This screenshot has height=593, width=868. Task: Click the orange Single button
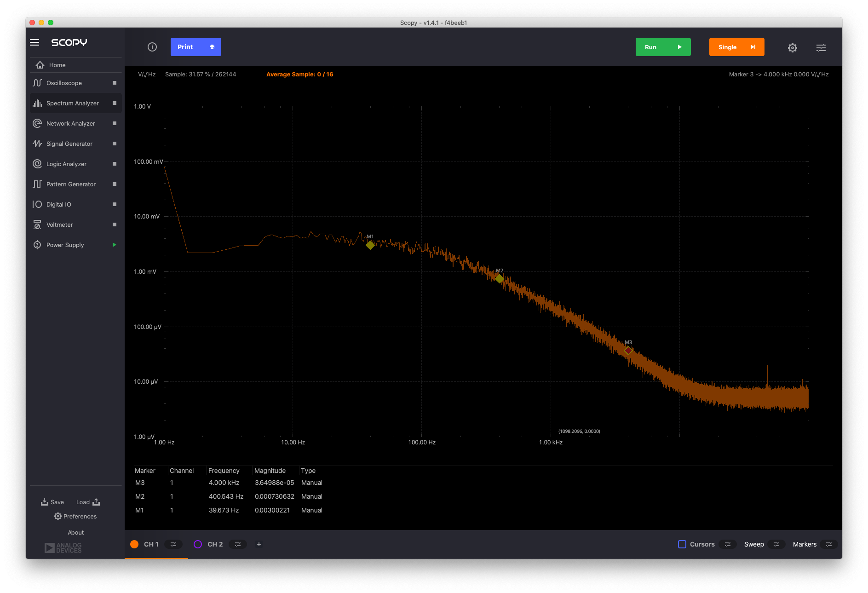coord(736,47)
